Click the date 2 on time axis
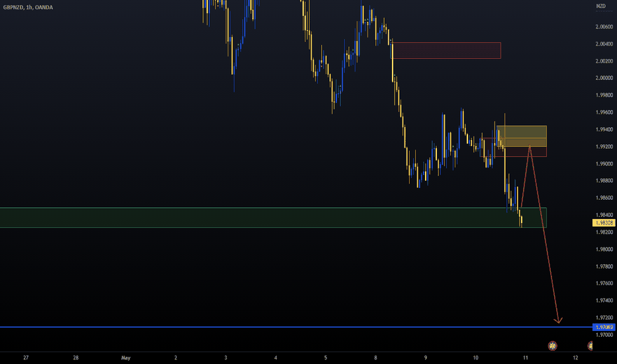617x364 pixels. point(175,357)
